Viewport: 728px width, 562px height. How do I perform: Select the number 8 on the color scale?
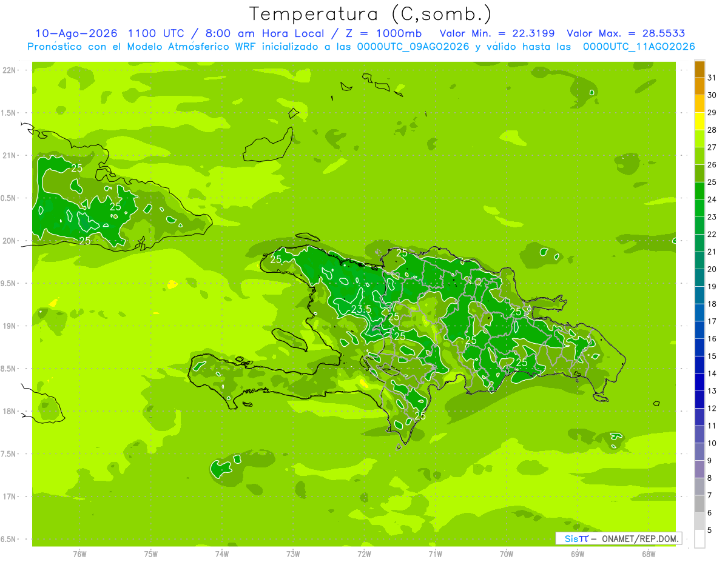710,478
